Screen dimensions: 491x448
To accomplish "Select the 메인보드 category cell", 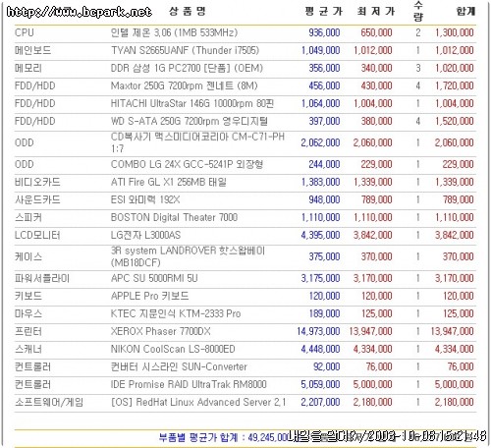I will pos(32,50).
